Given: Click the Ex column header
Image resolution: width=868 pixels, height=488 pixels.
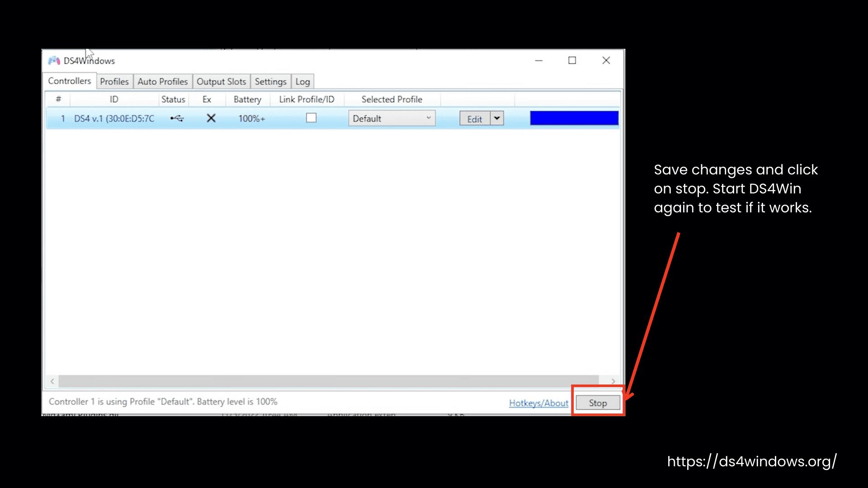Looking at the screenshot, I should point(207,99).
